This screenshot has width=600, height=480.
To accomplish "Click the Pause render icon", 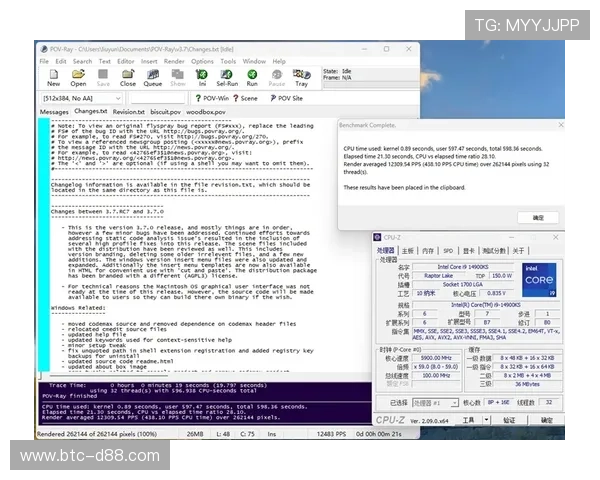I will coord(277,78).
